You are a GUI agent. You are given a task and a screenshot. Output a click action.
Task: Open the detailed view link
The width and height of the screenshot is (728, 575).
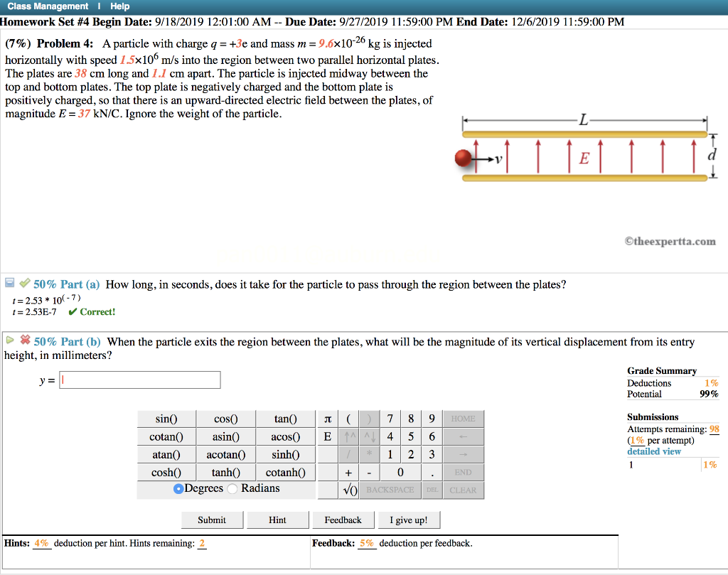coord(653,451)
